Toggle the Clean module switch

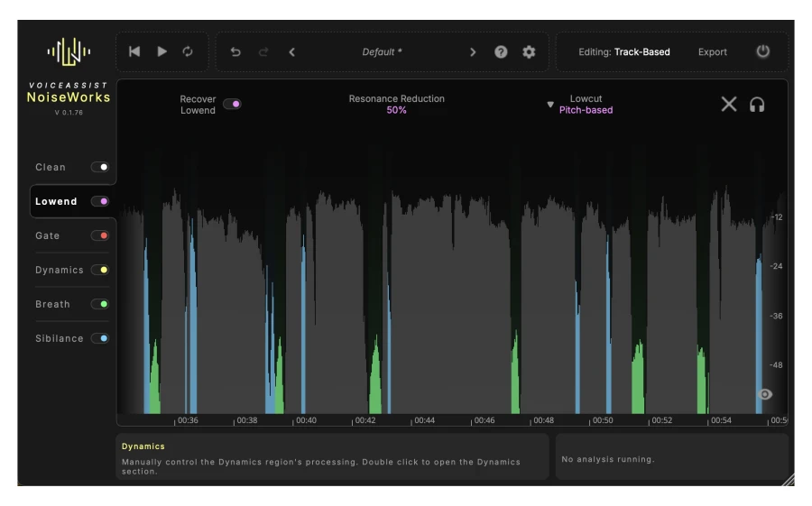[x=99, y=167]
